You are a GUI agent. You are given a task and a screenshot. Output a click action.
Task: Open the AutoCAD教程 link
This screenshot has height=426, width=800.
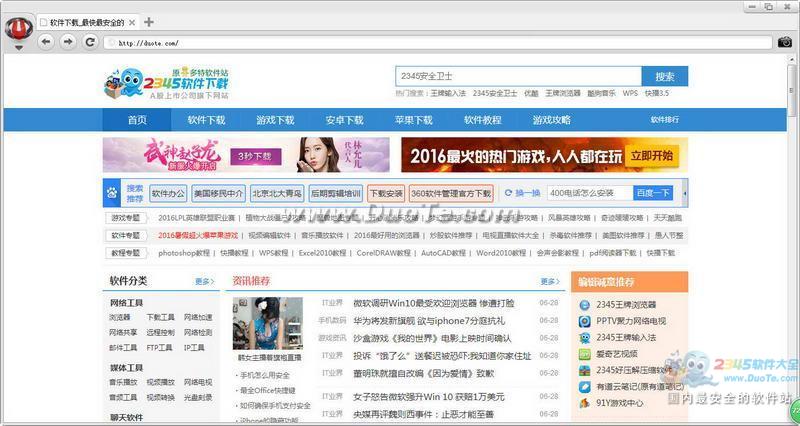pyautogui.click(x=443, y=253)
